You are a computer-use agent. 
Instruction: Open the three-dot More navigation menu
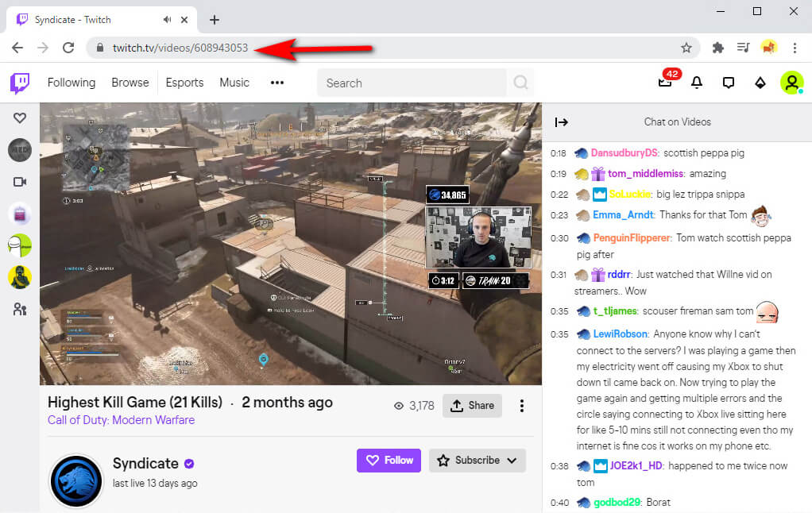tap(277, 83)
